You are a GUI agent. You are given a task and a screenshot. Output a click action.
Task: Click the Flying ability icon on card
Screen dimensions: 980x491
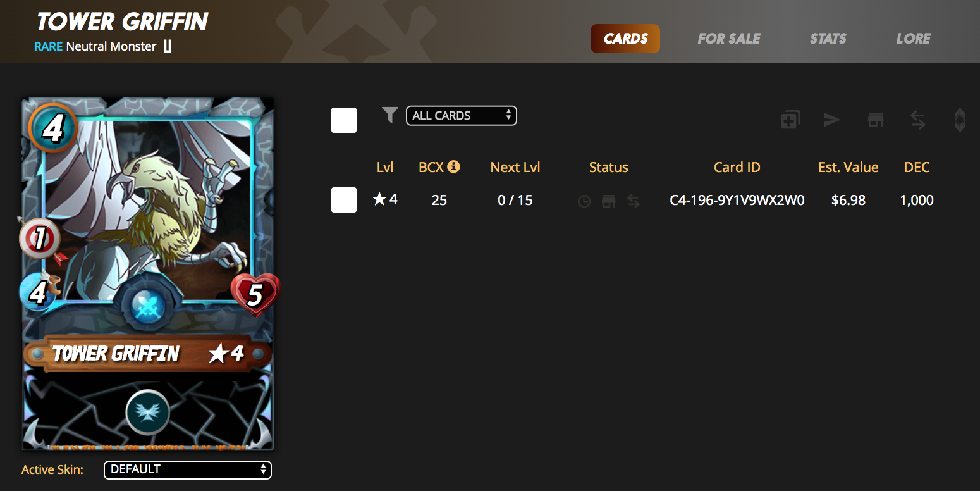pos(147,412)
